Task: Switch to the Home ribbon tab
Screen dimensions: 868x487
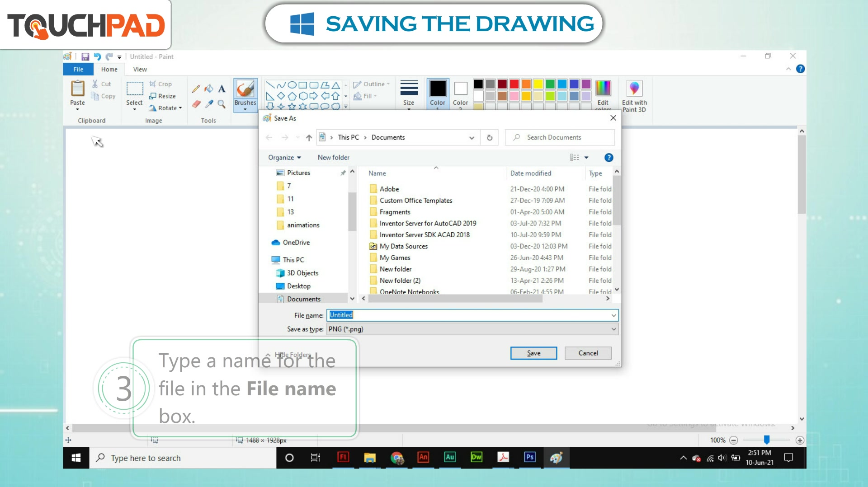Action: [109, 69]
